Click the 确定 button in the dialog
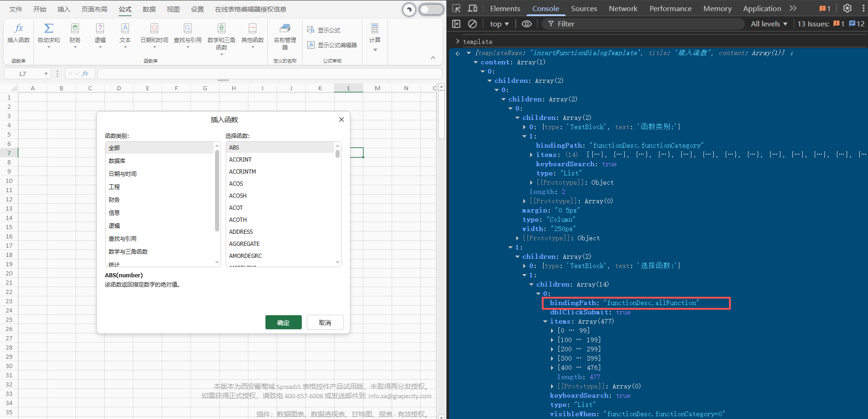The height and width of the screenshot is (419, 868). (283, 322)
